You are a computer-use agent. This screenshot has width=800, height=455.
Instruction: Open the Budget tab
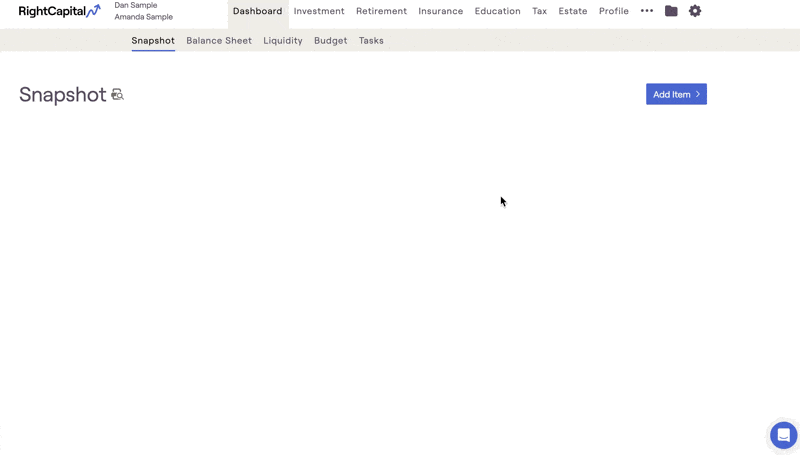331,41
